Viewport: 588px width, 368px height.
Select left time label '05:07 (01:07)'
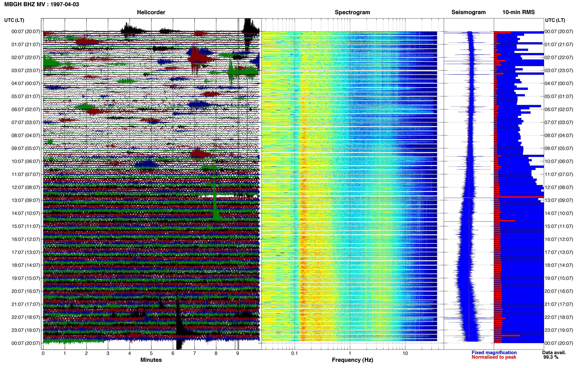pyautogui.click(x=26, y=96)
